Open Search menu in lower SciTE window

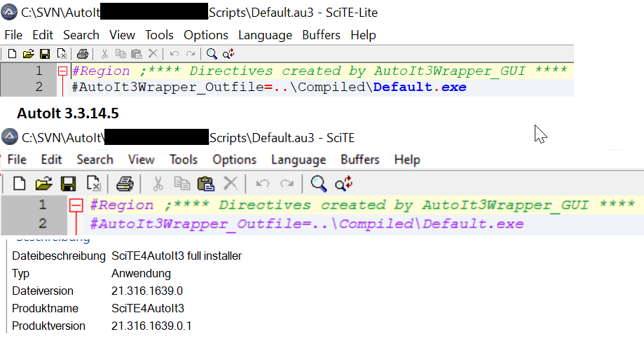pos(95,160)
